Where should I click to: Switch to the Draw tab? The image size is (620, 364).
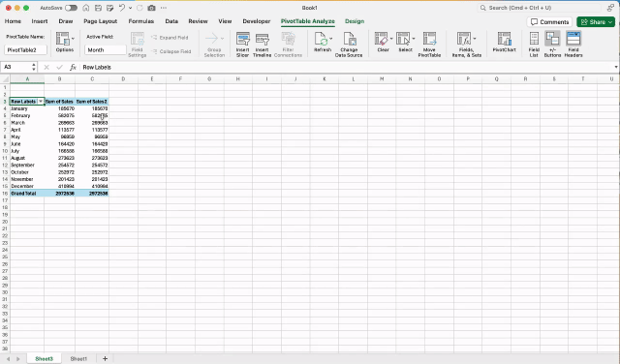66,21
